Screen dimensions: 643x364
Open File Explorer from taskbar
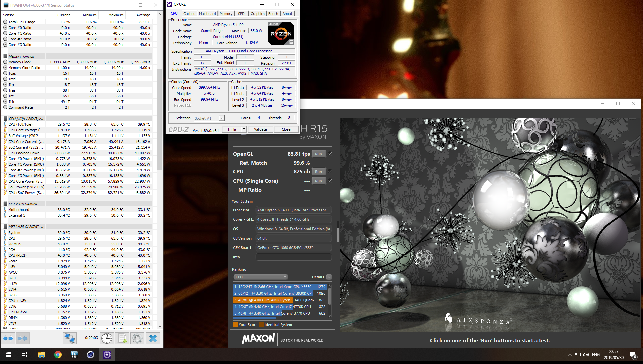(41, 355)
